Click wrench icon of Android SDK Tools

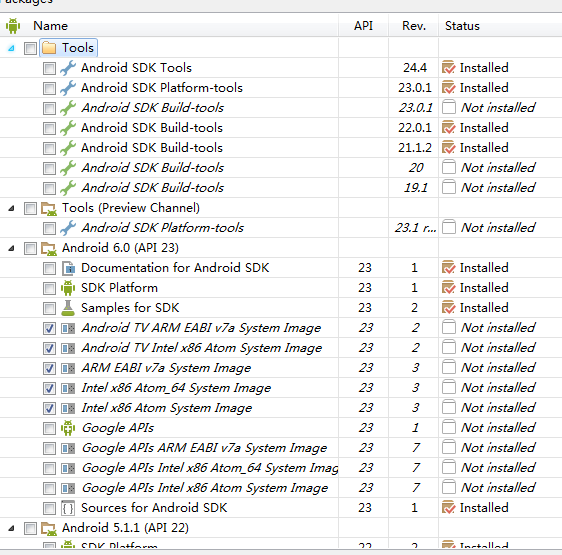click(x=68, y=68)
